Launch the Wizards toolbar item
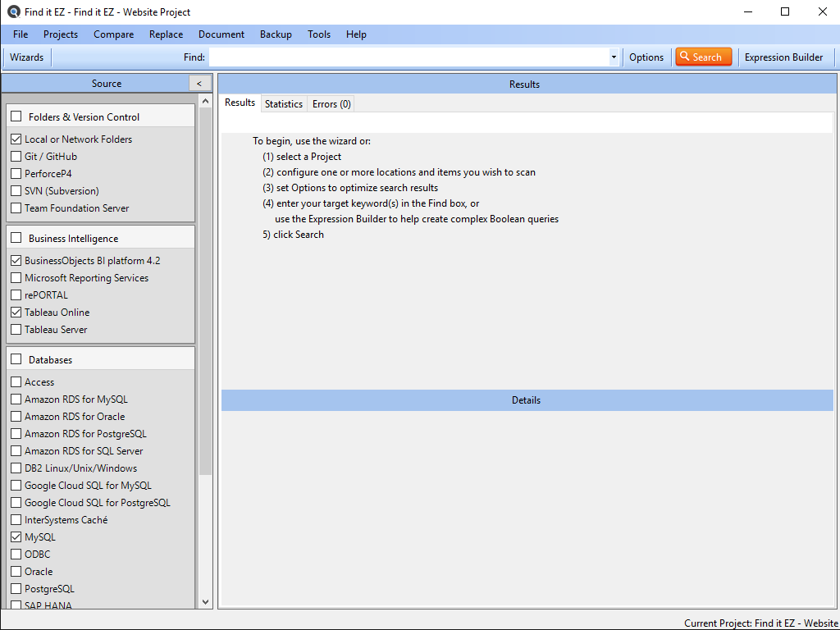This screenshot has width=840, height=630. pos(27,57)
